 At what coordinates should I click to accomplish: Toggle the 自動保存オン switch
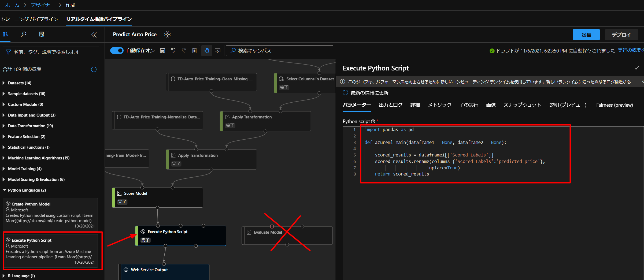point(117,51)
